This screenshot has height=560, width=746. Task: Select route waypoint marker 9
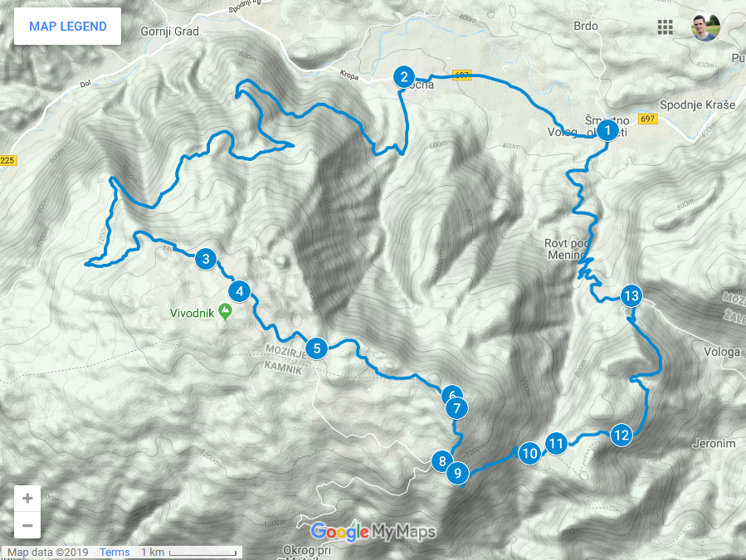pyautogui.click(x=458, y=473)
